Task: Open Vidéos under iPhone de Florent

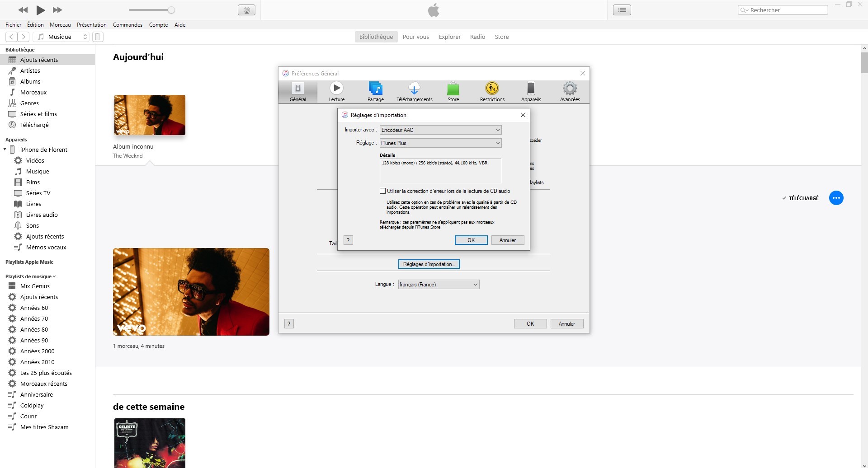Action: click(47, 160)
